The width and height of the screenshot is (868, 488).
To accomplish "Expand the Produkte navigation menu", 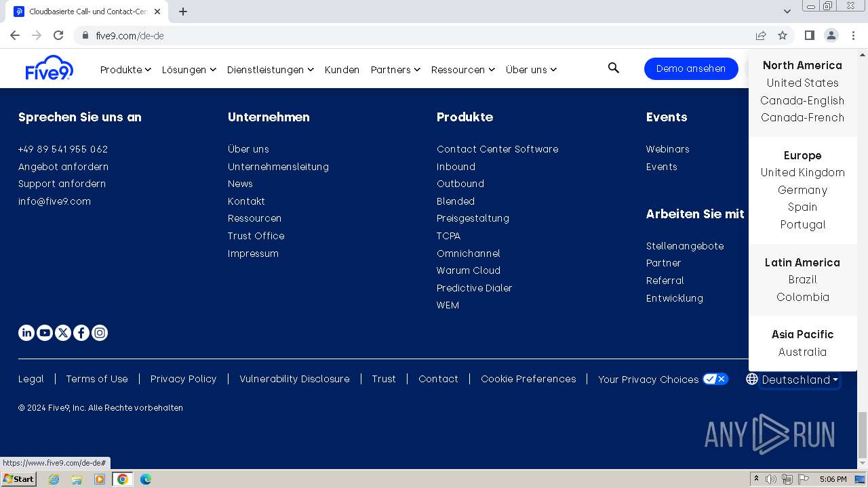I will [125, 70].
